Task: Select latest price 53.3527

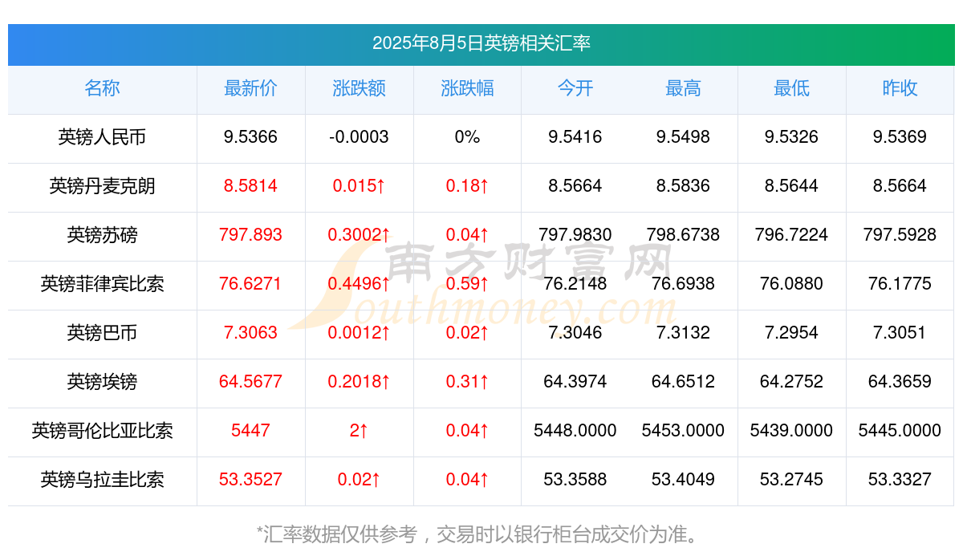Action: click(250, 480)
